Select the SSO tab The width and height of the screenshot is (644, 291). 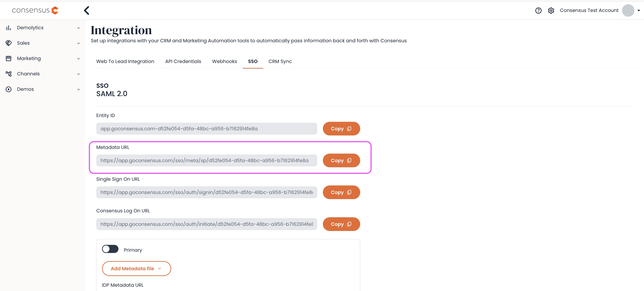point(252,61)
